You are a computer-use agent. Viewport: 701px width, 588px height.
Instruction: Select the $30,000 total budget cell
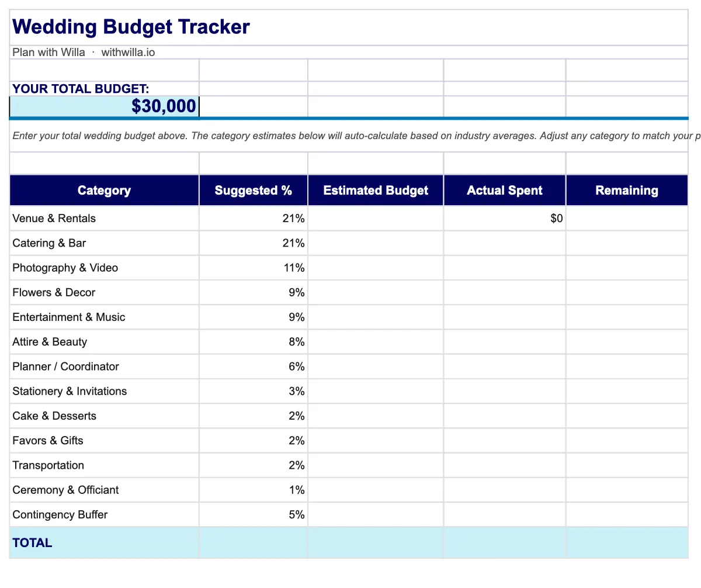(105, 106)
